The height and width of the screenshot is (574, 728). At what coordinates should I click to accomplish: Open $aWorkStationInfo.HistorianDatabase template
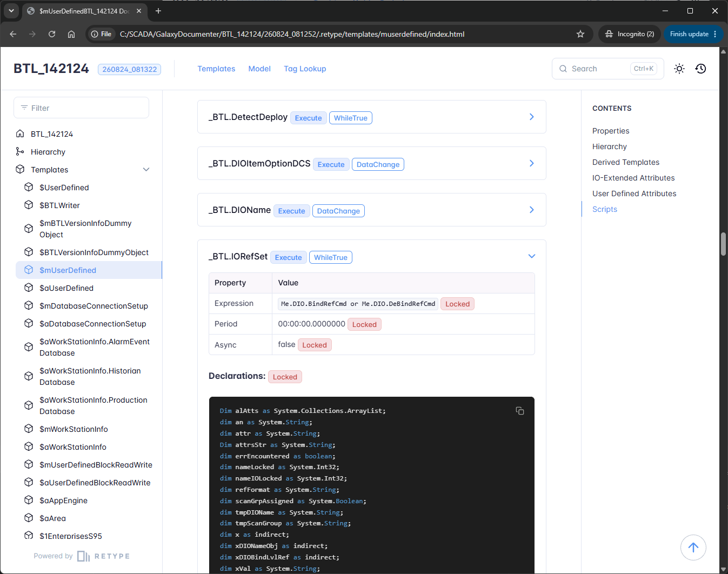(x=90, y=376)
